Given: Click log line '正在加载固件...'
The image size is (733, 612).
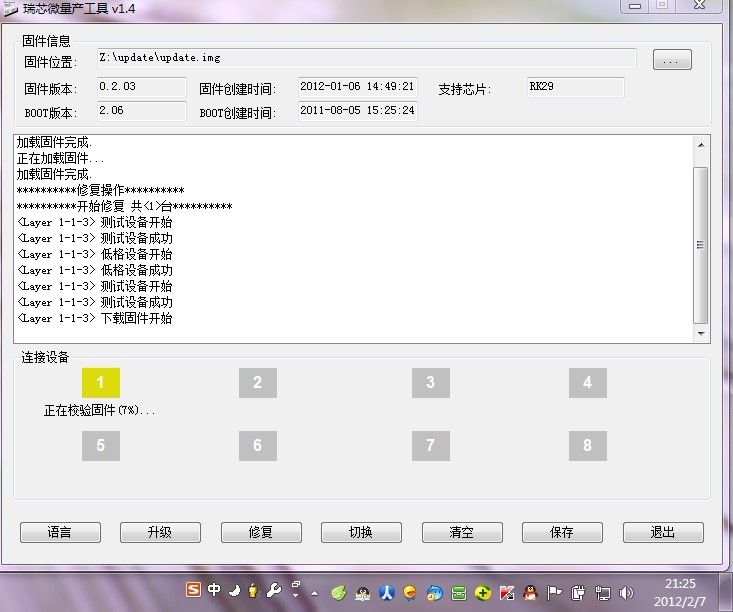Looking at the screenshot, I should tap(60, 158).
